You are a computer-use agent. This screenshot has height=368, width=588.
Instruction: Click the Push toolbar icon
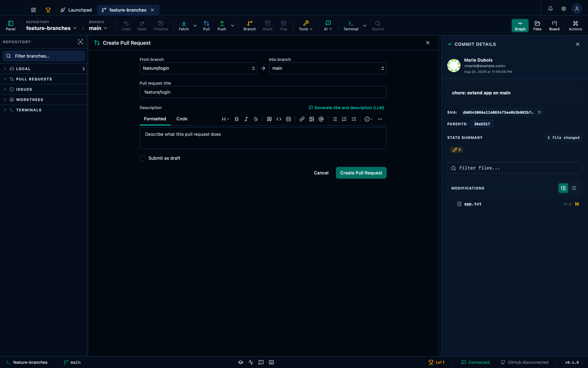click(222, 26)
